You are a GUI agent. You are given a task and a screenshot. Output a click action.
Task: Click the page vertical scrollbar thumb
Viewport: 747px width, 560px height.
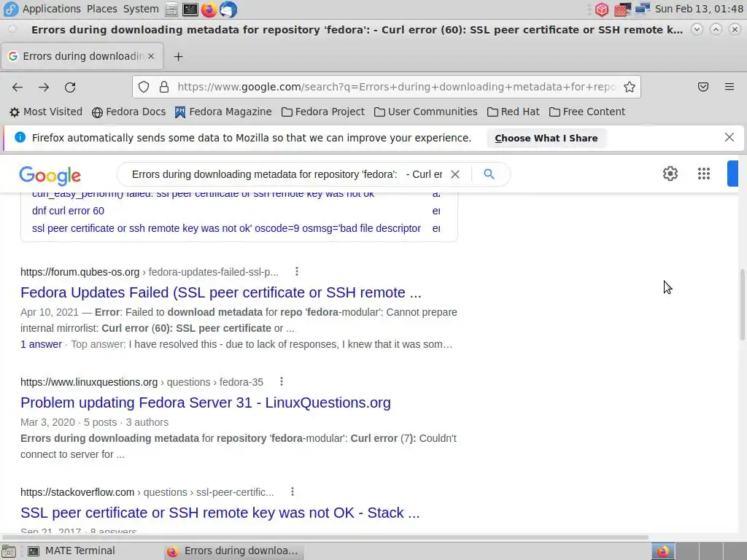point(742,305)
